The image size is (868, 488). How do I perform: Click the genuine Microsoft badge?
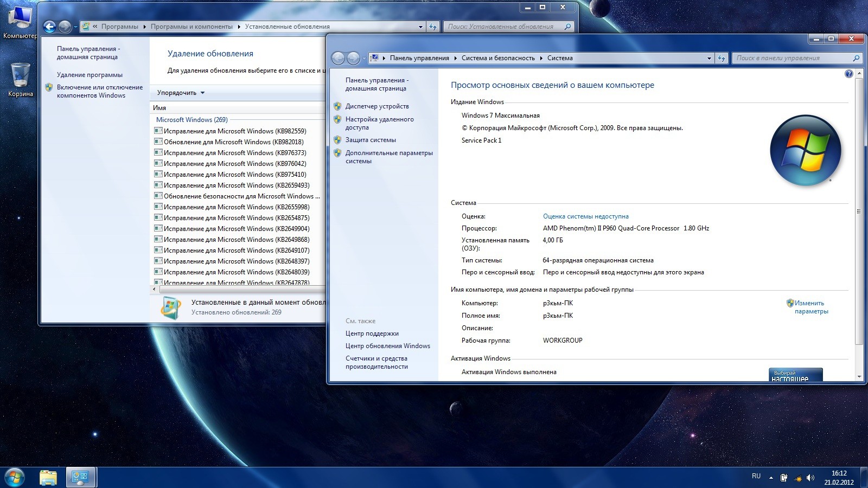pos(795,375)
